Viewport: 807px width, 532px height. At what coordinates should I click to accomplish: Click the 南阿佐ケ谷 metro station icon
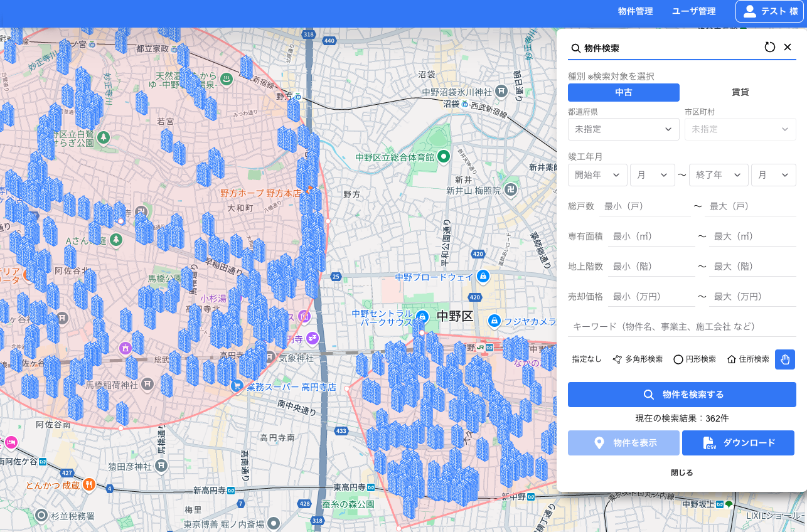[43, 461]
